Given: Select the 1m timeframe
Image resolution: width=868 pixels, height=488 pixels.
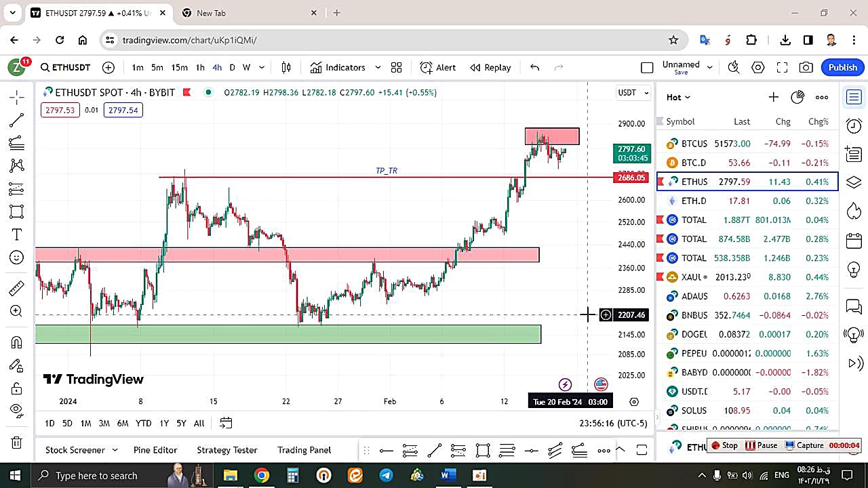Looking at the screenshot, I should pos(138,67).
